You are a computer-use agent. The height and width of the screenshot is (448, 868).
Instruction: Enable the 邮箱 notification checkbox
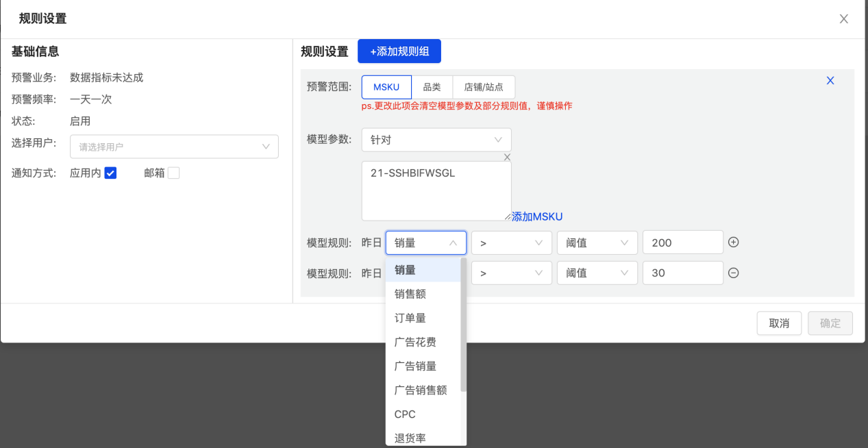point(173,172)
